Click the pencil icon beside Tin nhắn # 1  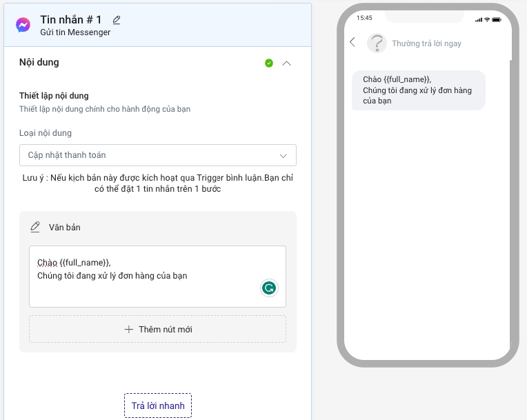[x=117, y=20]
